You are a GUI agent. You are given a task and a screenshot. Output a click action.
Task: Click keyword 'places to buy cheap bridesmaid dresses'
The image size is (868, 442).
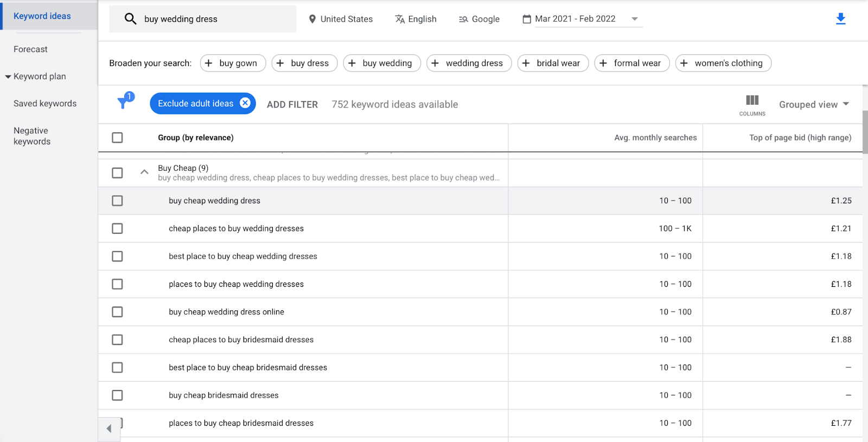[241, 423]
